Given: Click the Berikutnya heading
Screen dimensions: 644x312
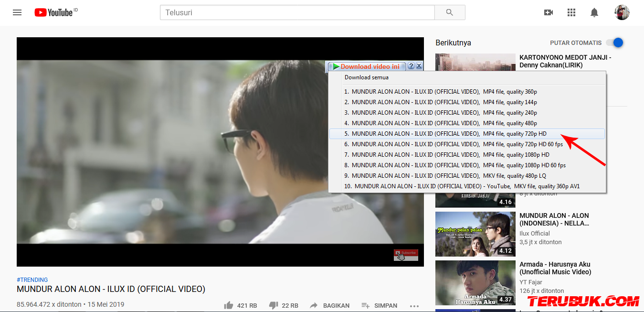Looking at the screenshot, I should tap(453, 43).
